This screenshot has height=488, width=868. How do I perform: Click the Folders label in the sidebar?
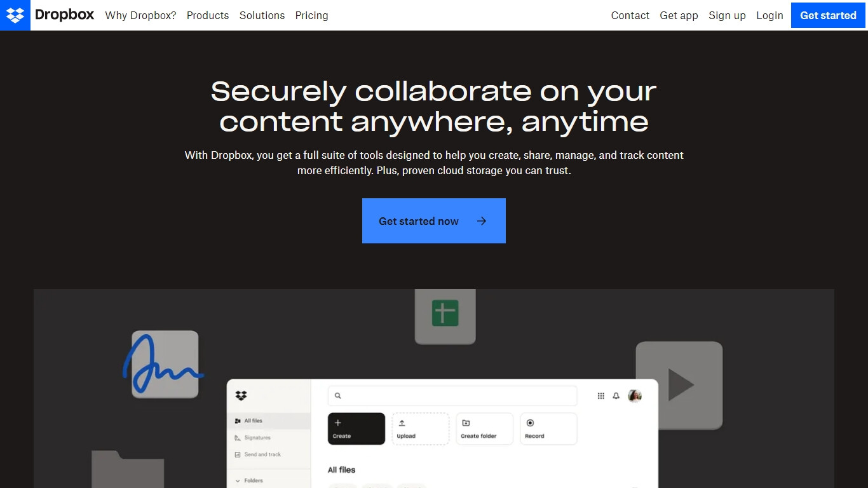254,481
